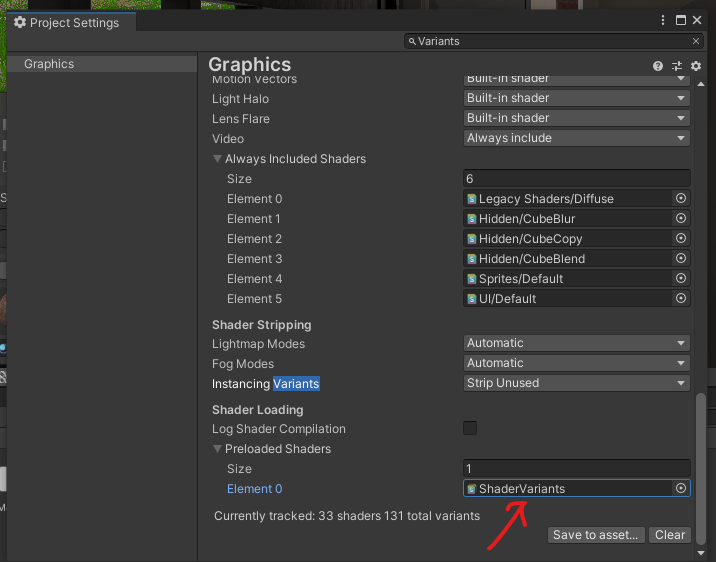Enable Log Shader Compilation checkbox
The height and width of the screenshot is (562, 716).
[x=470, y=428]
